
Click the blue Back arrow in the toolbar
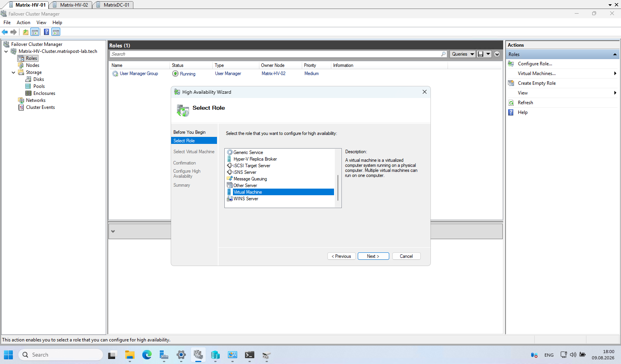pyautogui.click(x=5, y=32)
